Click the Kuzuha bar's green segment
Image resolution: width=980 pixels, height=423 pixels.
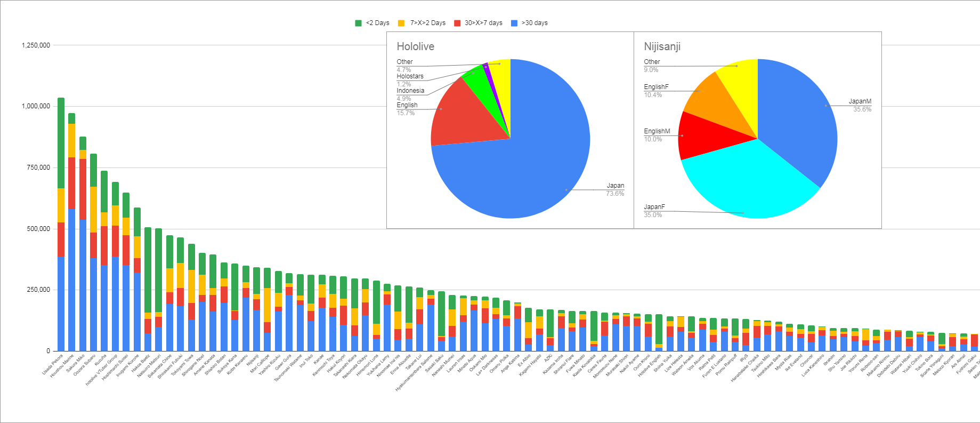104,191
